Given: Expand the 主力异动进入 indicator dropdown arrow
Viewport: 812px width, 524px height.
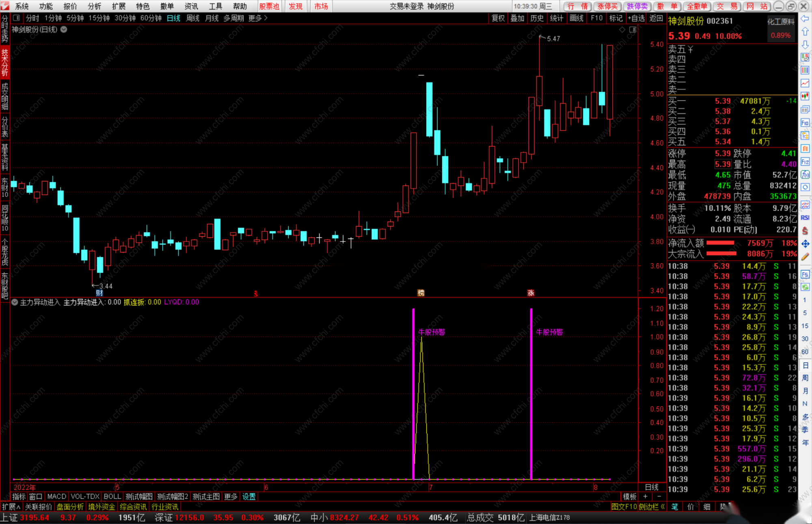Looking at the screenshot, I should click(x=15, y=302).
